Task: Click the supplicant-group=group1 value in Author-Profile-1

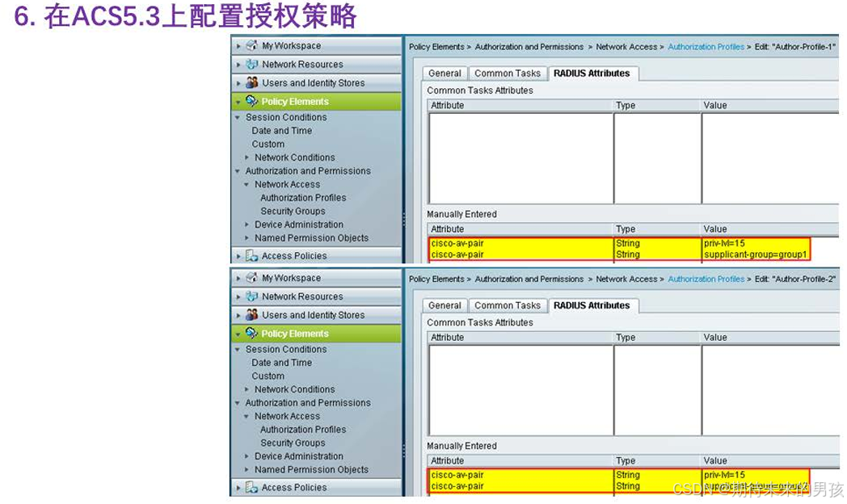Action: [755, 254]
